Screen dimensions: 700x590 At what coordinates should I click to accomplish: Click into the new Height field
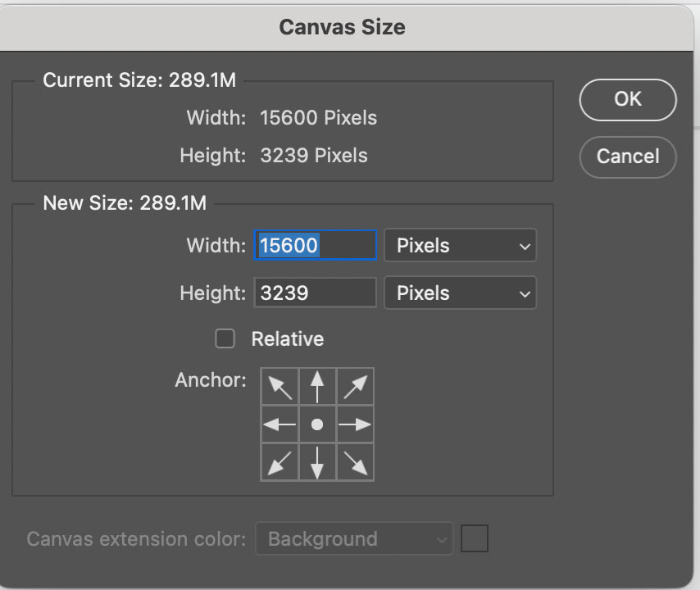316,293
